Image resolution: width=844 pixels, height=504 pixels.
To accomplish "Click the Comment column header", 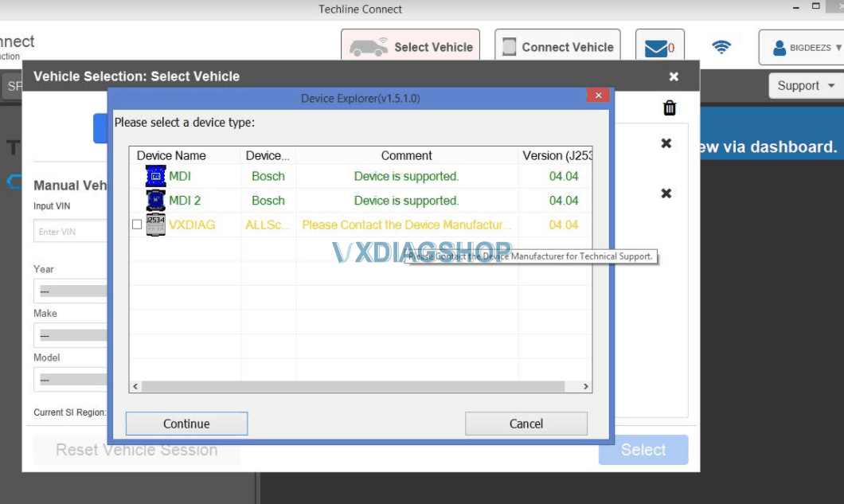I will (x=407, y=155).
